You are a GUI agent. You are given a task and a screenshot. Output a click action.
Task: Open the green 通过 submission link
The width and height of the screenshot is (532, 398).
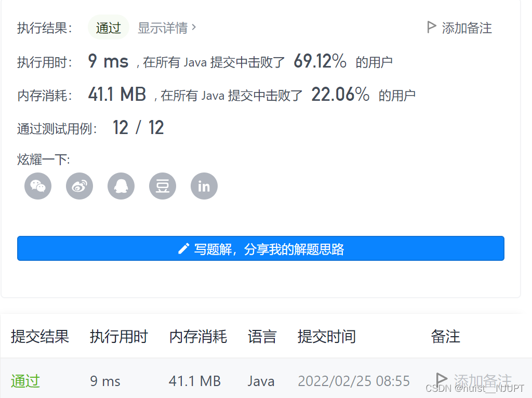click(x=25, y=381)
